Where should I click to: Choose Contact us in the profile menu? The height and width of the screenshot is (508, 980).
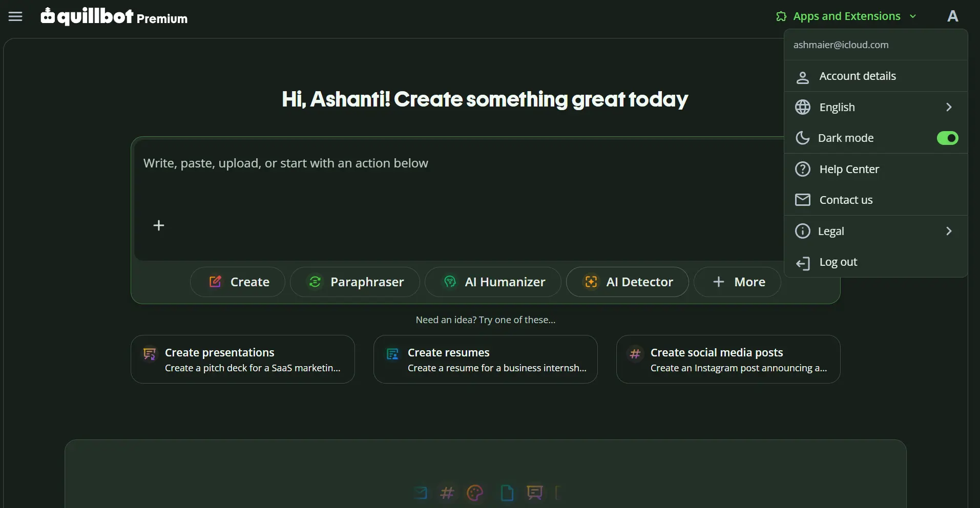(876, 200)
